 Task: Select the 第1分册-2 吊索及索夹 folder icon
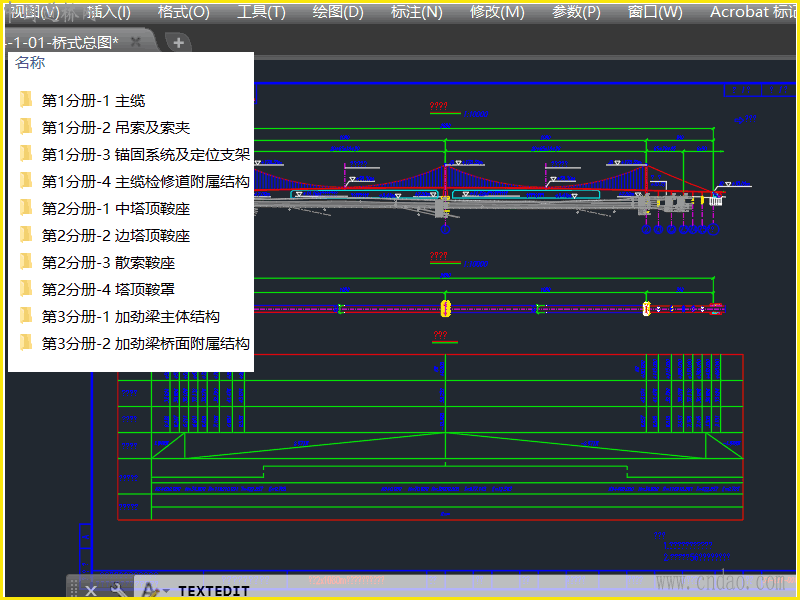26,127
